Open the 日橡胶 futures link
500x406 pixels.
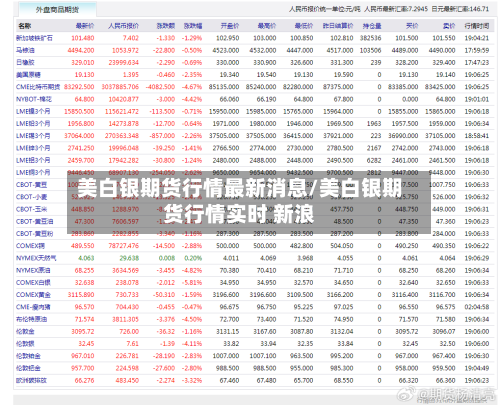pyautogui.click(x=25, y=63)
